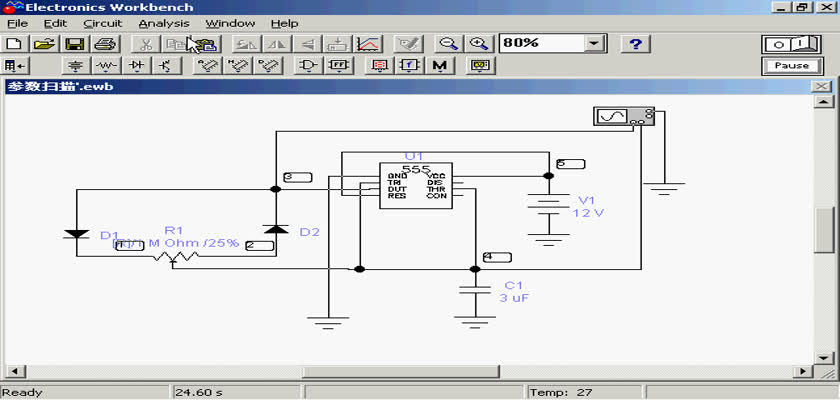Open the Analog ICs parts bin
The image size is (840, 400).
click(x=207, y=66)
